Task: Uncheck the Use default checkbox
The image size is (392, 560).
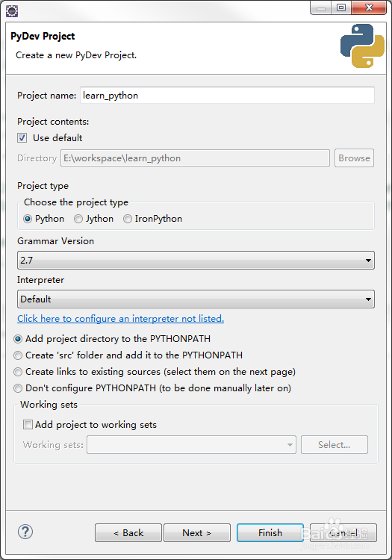Action: pos(22,138)
